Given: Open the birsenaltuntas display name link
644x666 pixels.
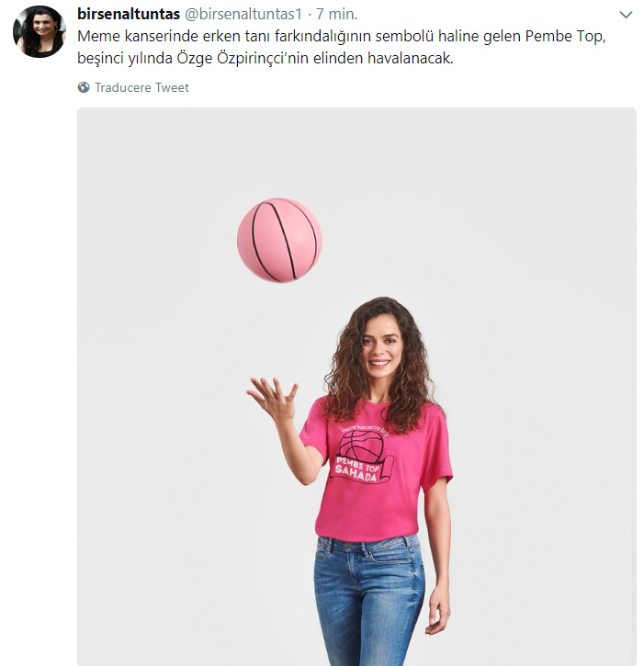Looking at the screenshot, I should [129, 14].
